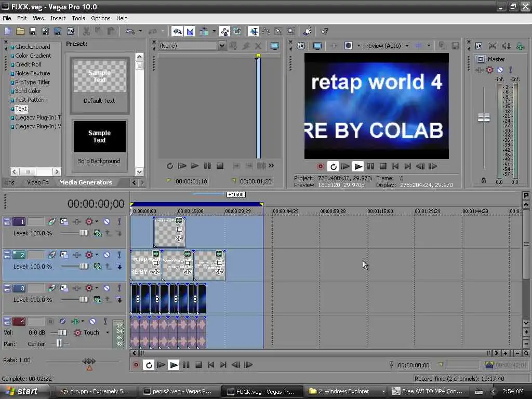Click the record button in the timeline transport

pos(136,365)
